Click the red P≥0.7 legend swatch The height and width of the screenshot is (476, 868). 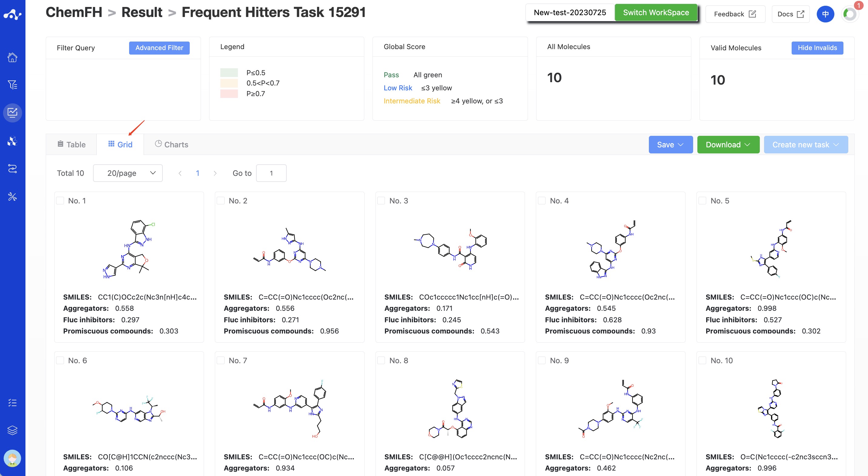(229, 94)
